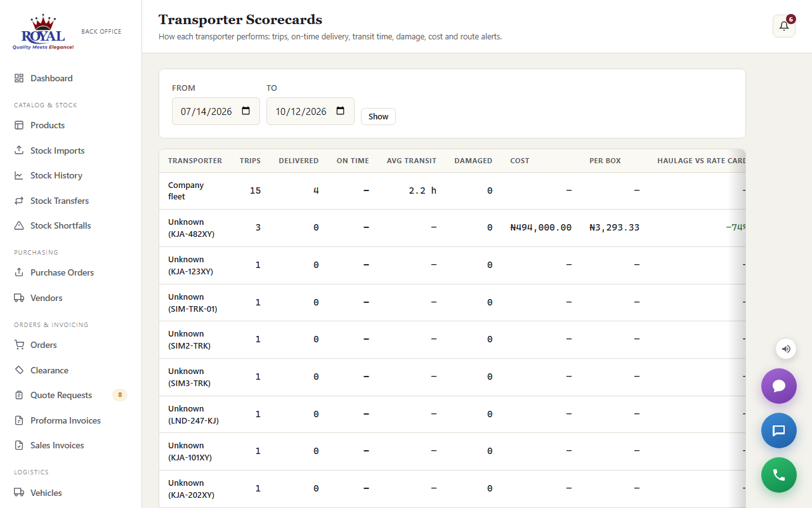Click the 2.2 h average transit value

tap(422, 190)
